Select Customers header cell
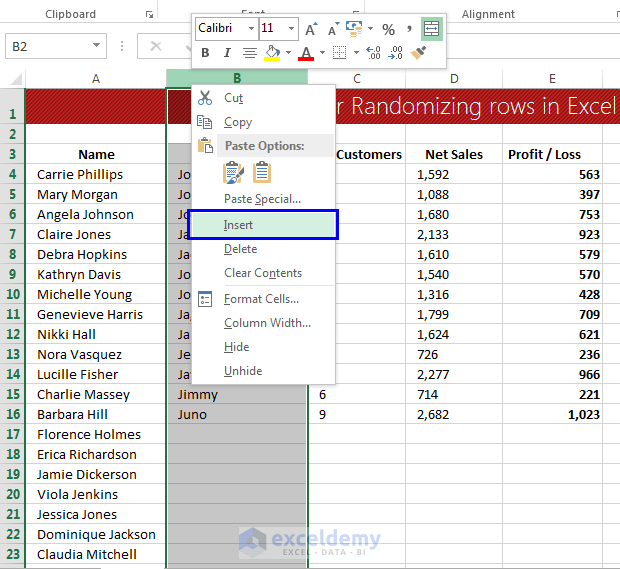The image size is (620, 569). coord(369,154)
